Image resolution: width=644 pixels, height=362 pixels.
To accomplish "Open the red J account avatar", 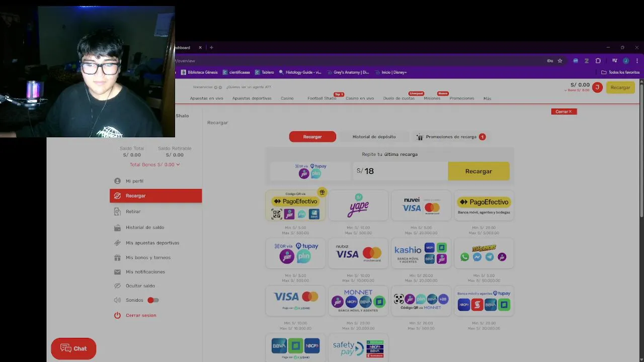I will (x=597, y=87).
